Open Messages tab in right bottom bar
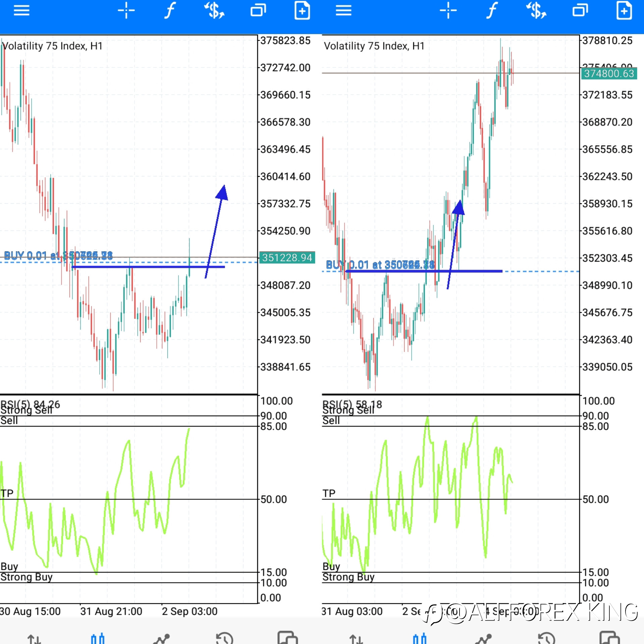The image size is (644, 644). pyautogui.click(x=609, y=638)
